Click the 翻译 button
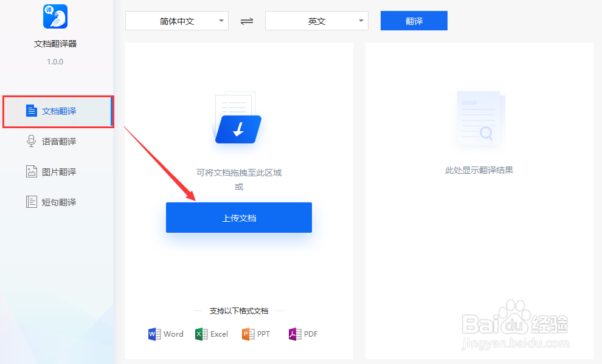The width and height of the screenshot is (602, 364). tap(413, 20)
